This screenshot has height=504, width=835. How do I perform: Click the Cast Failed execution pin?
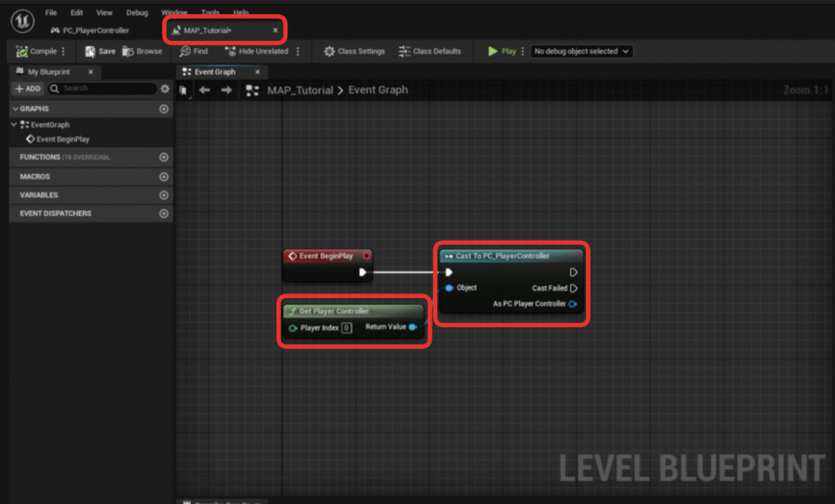tap(573, 288)
